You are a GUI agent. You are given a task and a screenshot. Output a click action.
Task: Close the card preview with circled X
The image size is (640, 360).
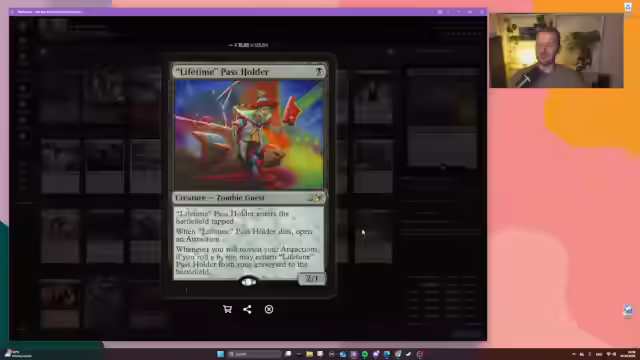coord(269,309)
